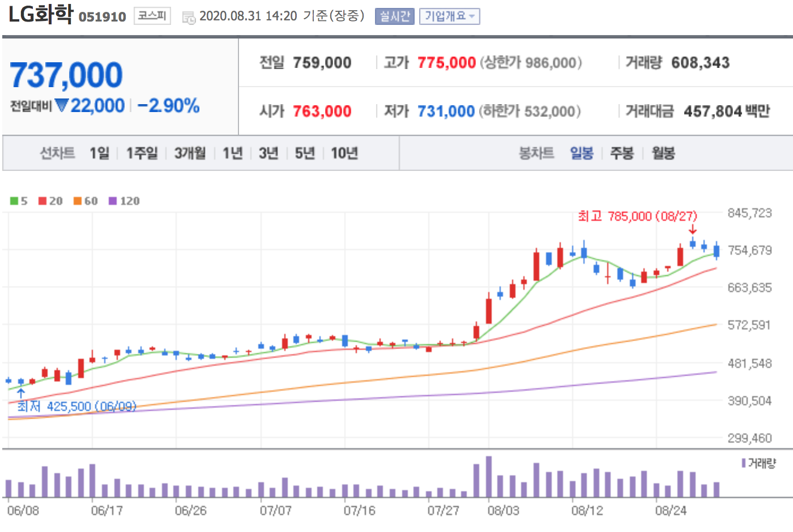This screenshot has width=793, height=532.
Task: Click the 최고 785,000 (08/27) annotation
Action: tap(638, 216)
